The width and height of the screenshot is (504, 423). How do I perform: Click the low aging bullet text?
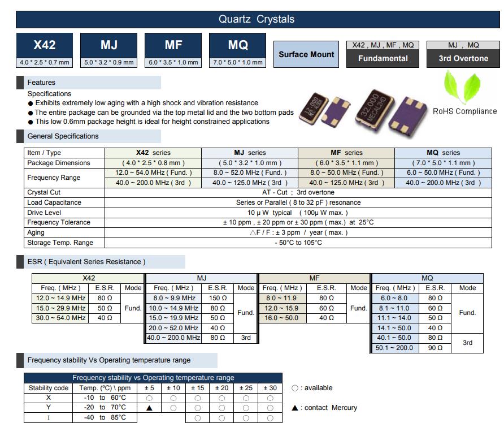pyautogui.click(x=146, y=103)
